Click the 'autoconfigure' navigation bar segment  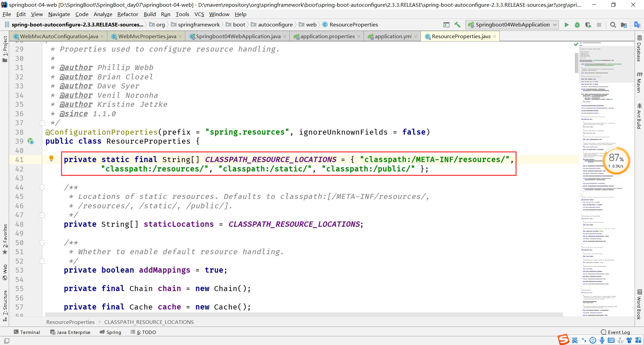pos(272,25)
